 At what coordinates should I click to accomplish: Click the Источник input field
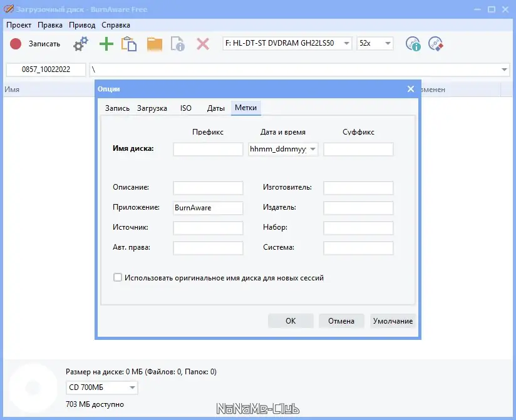(x=208, y=228)
